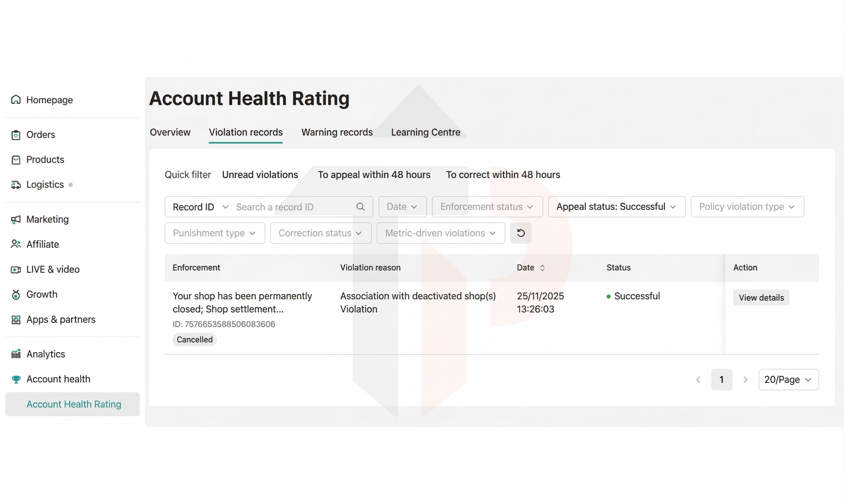Screen dimensions: 844x504
Task: Open the 20/Page pagination dropdown
Action: [x=788, y=379]
